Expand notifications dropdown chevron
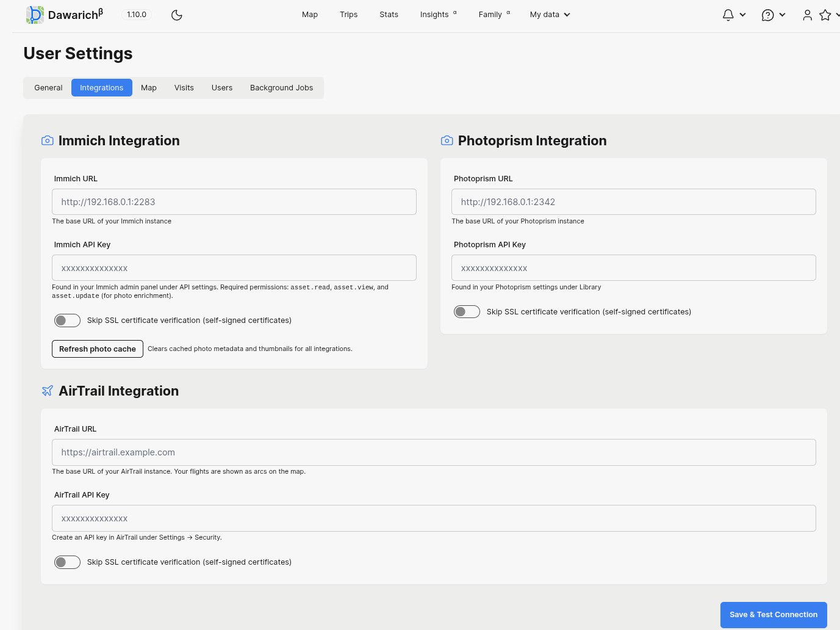Image resolution: width=840 pixels, height=630 pixels. coord(742,15)
